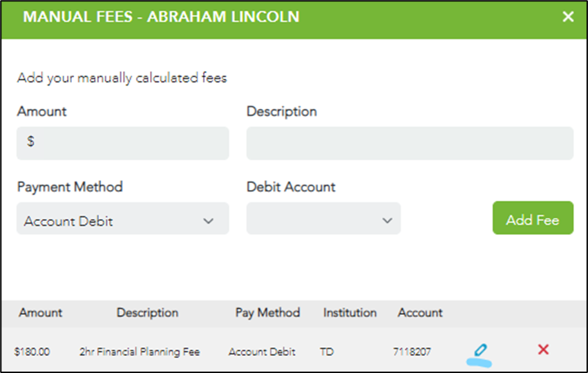This screenshot has width=588, height=373.
Task: Select the Institution column header
Action: pos(350,312)
